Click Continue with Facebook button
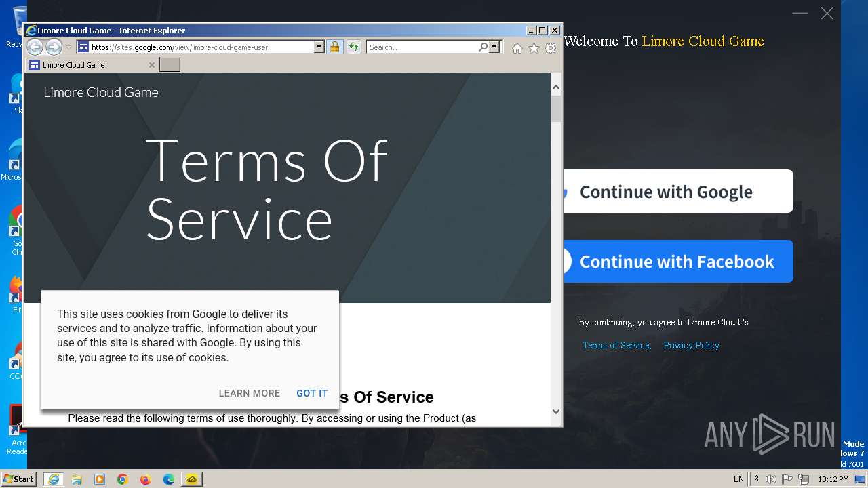Screen dimensions: 868x488 point(678,261)
